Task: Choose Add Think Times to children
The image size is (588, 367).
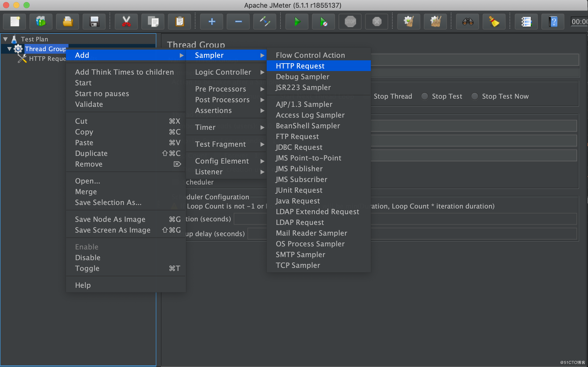Action: click(x=126, y=72)
